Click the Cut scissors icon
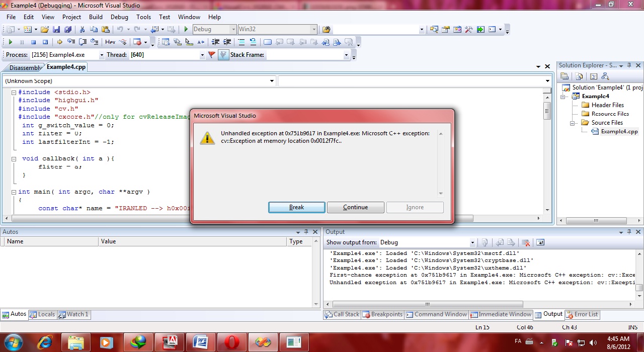644x352 pixels. coord(82,30)
